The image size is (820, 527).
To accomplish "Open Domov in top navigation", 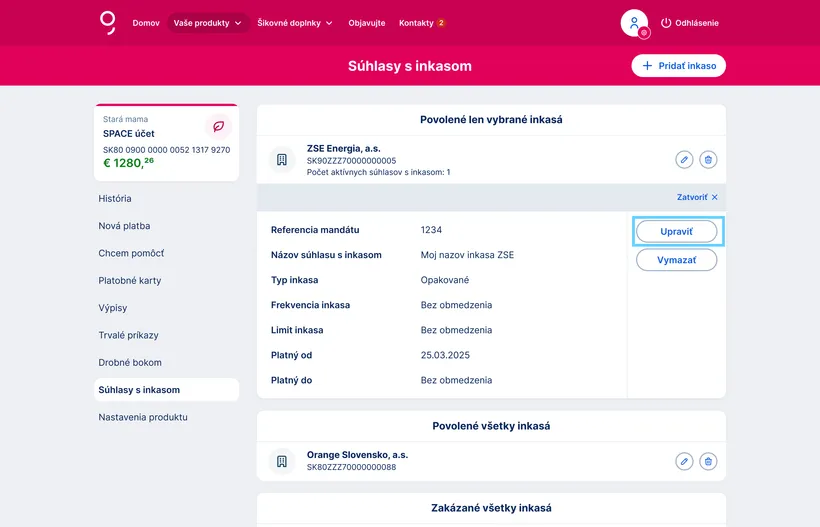I will tap(146, 23).
